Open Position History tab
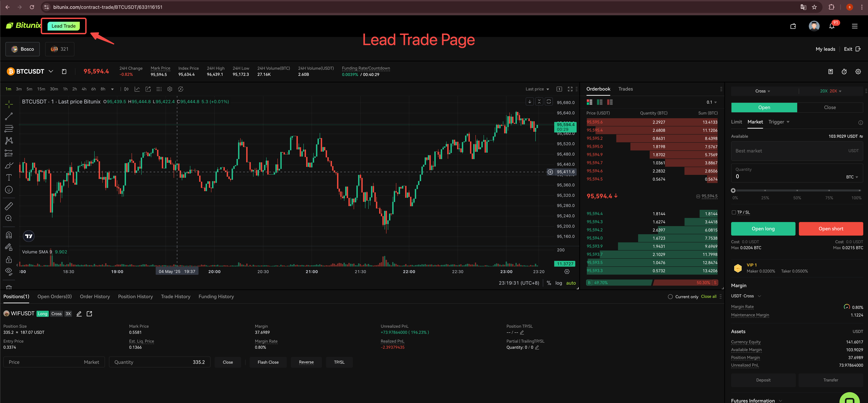This screenshot has height=403, width=868. tap(135, 297)
